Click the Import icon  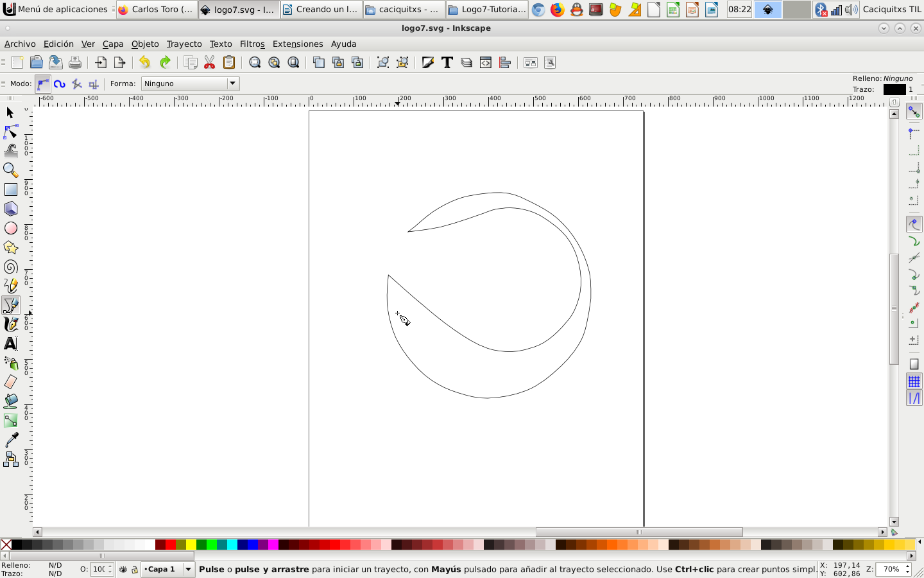[x=101, y=62]
